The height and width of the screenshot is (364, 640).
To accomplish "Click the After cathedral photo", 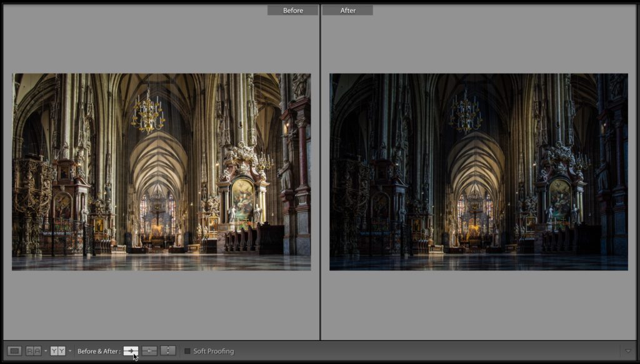I will click(x=478, y=172).
